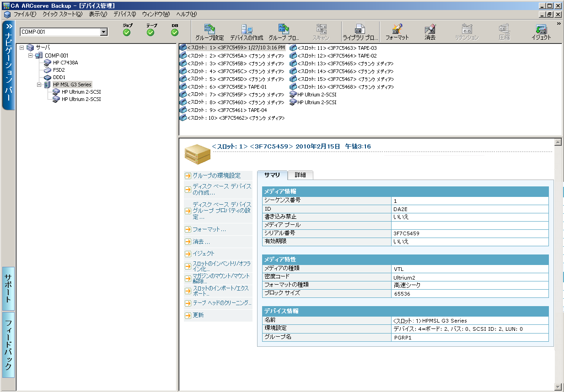Image resolution: width=564 pixels, height=392 pixels.
Task: Click the テープ ヘッドのクリーニング link
Action: point(222,303)
